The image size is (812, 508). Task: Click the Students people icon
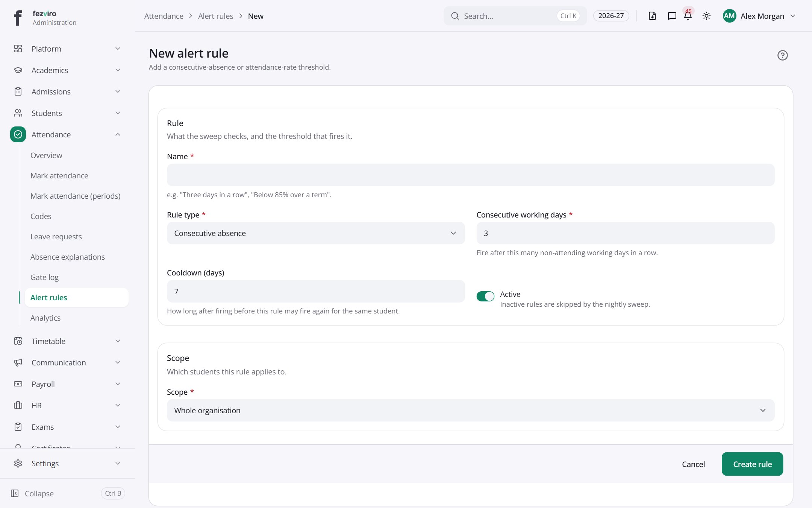(18, 113)
